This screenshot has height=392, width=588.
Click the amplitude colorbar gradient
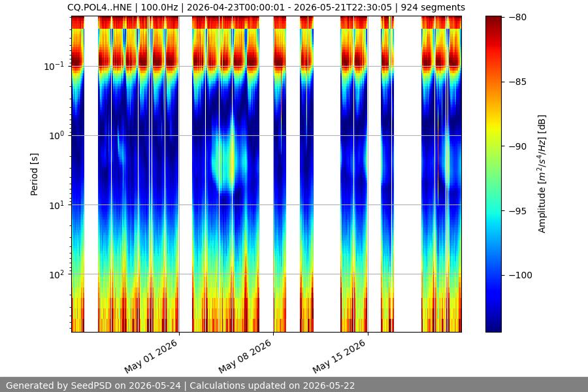pyautogui.click(x=493, y=174)
